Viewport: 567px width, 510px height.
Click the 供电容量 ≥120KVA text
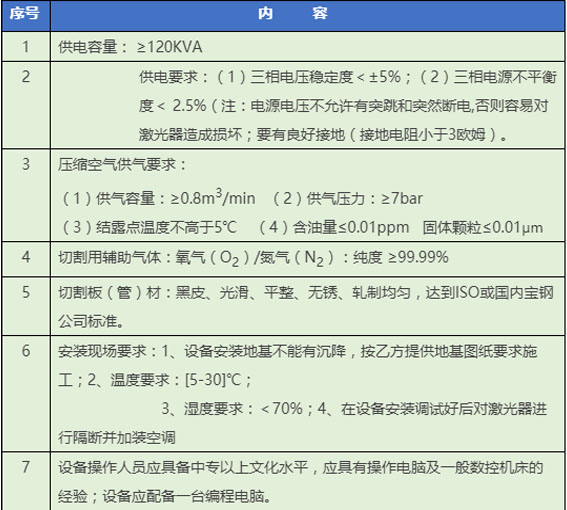coord(130,47)
